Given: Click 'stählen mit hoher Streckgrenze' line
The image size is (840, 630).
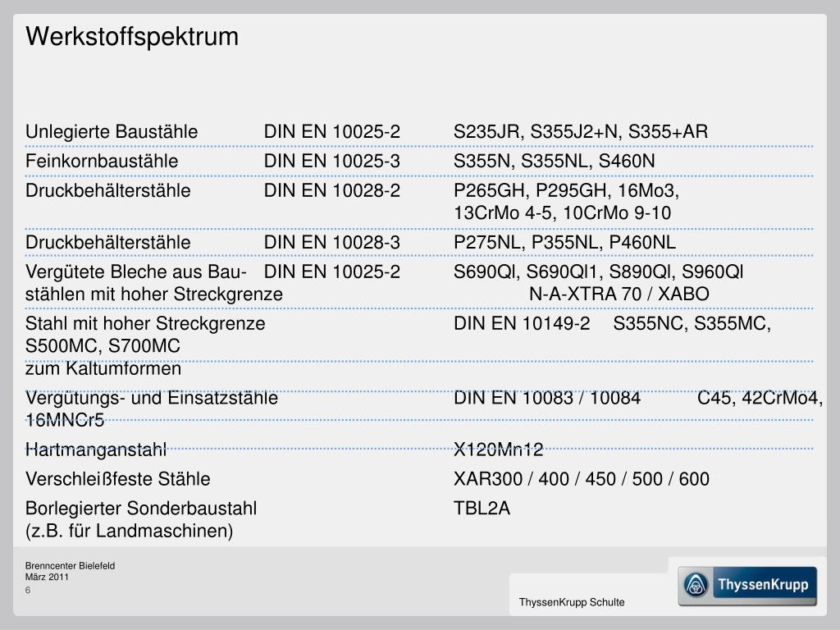Looking at the screenshot, I should point(153,294).
